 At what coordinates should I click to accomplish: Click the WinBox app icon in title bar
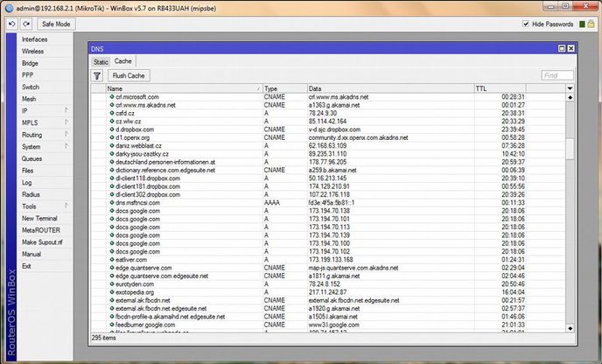click(10, 8)
